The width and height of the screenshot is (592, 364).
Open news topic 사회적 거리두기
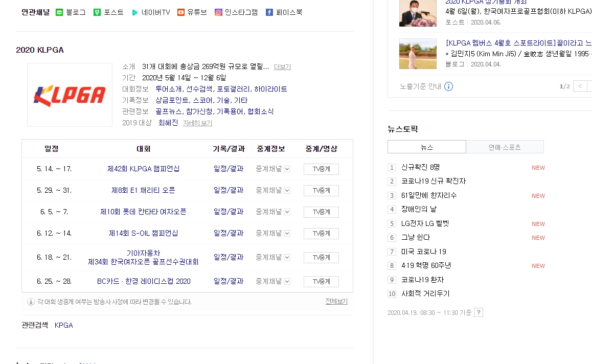[425, 294]
